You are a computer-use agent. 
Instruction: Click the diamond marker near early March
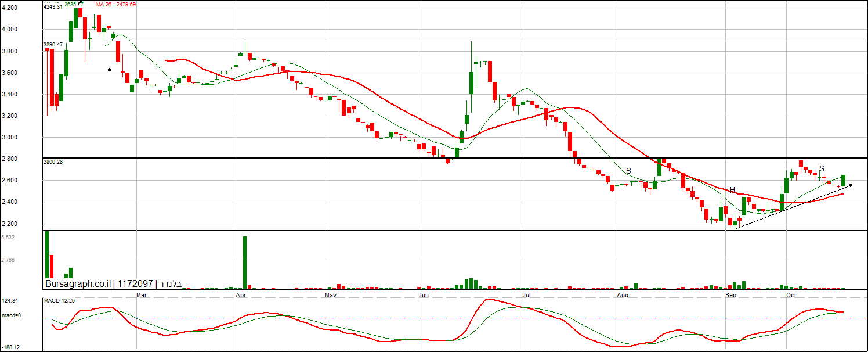[110, 70]
